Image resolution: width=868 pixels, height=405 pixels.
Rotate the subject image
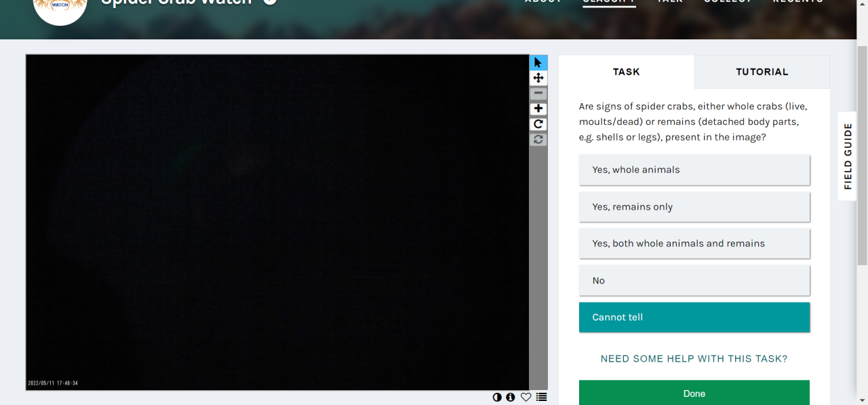click(x=538, y=124)
